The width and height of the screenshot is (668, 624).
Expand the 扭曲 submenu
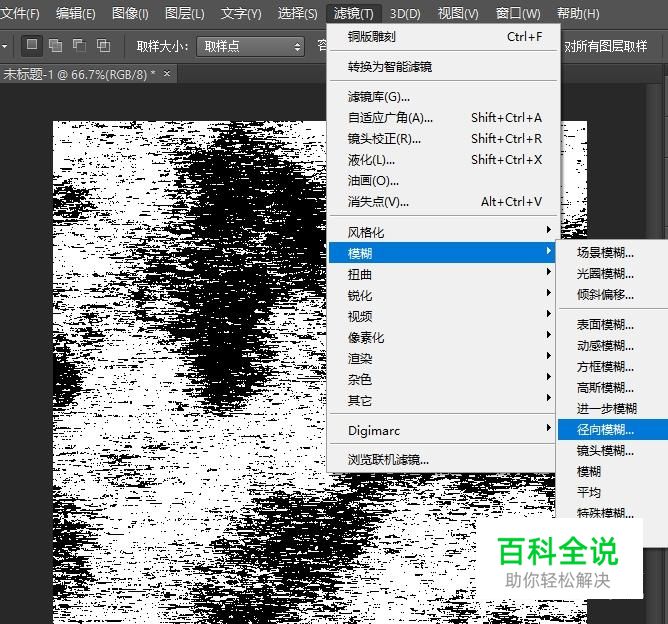pyautogui.click(x=442, y=274)
